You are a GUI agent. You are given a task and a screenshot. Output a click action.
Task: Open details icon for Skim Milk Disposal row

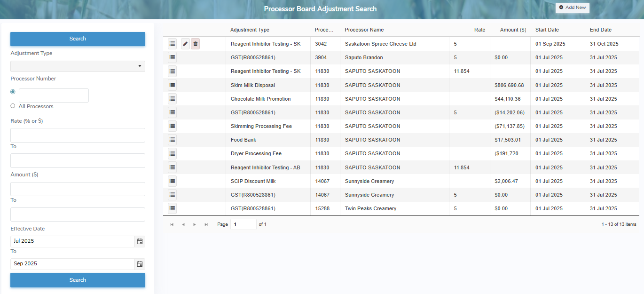pos(172,85)
